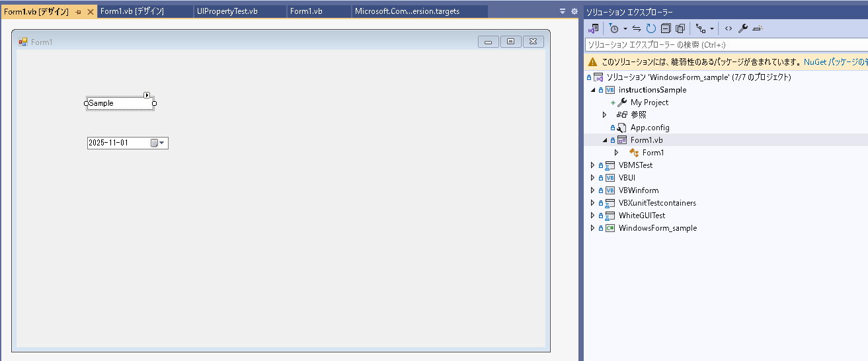Expand the VBMSTest project
The image size is (868, 361).
click(592, 165)
